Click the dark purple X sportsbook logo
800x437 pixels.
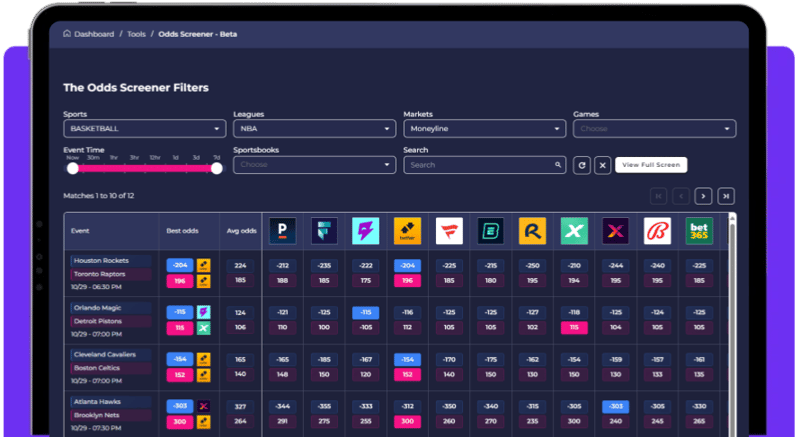pos(616,231)
